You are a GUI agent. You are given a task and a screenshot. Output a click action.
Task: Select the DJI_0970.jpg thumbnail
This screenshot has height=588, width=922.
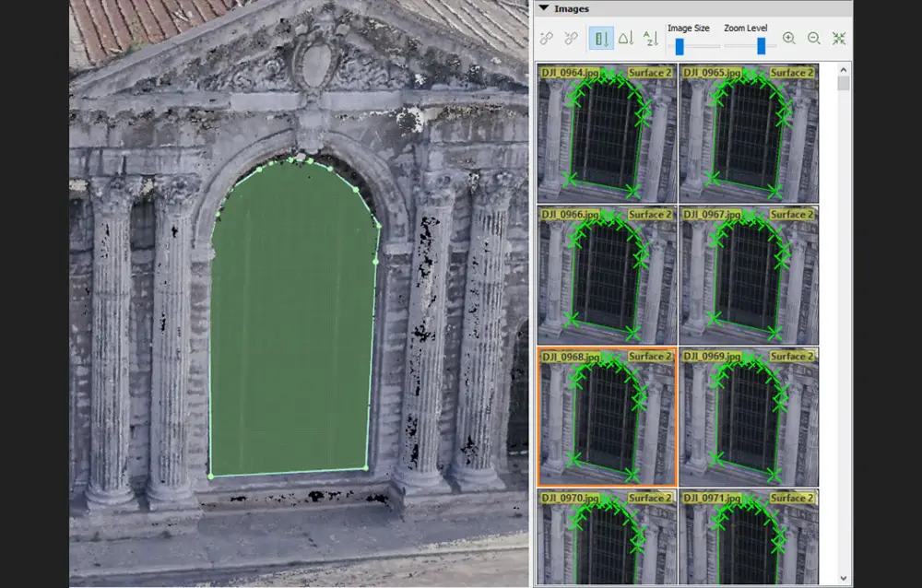coord(607,536)
